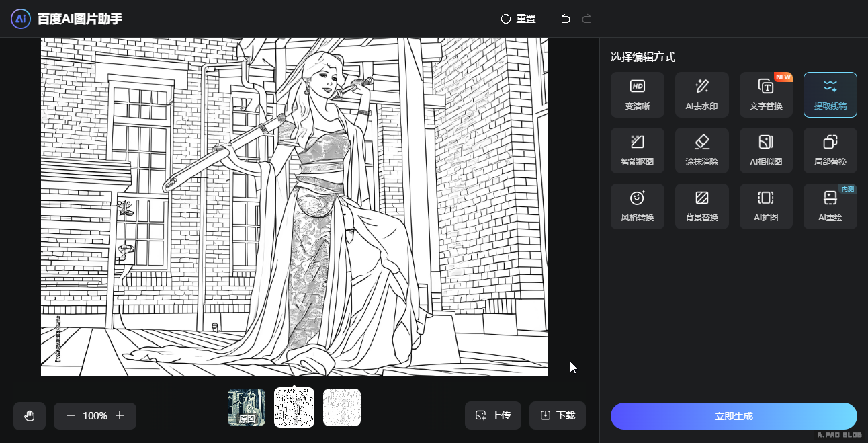
Task: Click the minus zoom out button
Action: point(71,416)
